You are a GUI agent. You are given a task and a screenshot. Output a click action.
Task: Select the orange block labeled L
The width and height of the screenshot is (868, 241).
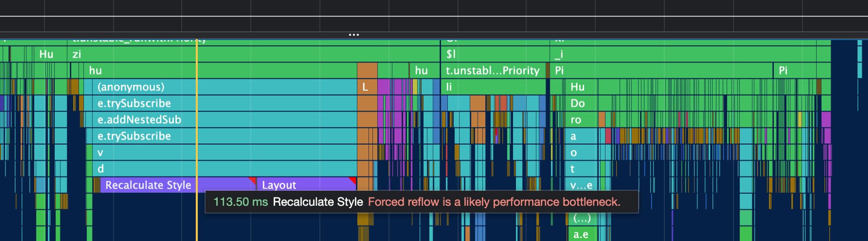[x=367, y=87]
